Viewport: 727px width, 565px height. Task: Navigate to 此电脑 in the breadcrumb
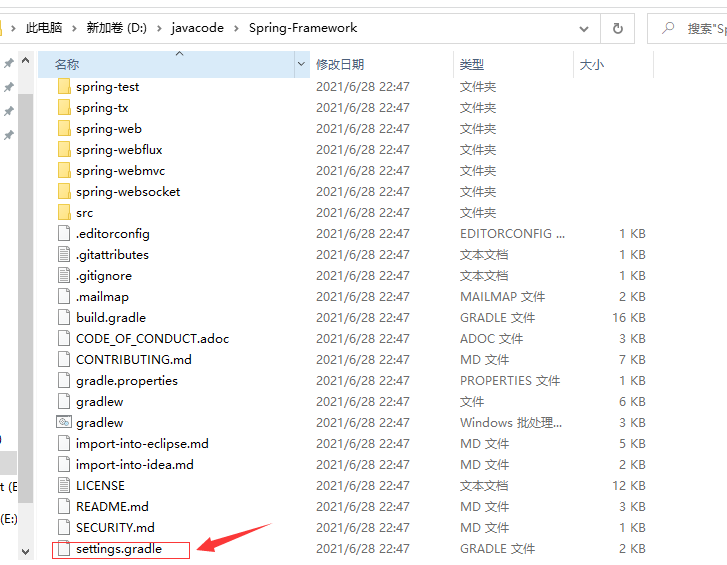coord(44,28)
